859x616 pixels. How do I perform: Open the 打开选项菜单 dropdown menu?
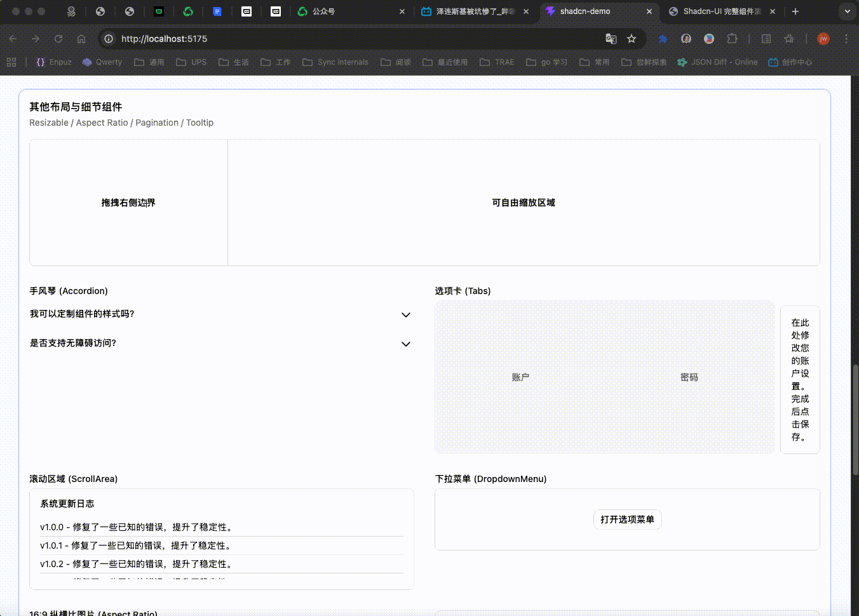(x=627, y=519)
